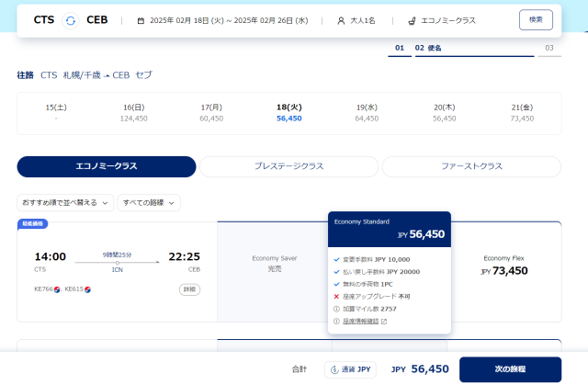Open the 通貨 JPY currency selector
Viewport: 588px width, 385px height.
[x=350, y=369]
